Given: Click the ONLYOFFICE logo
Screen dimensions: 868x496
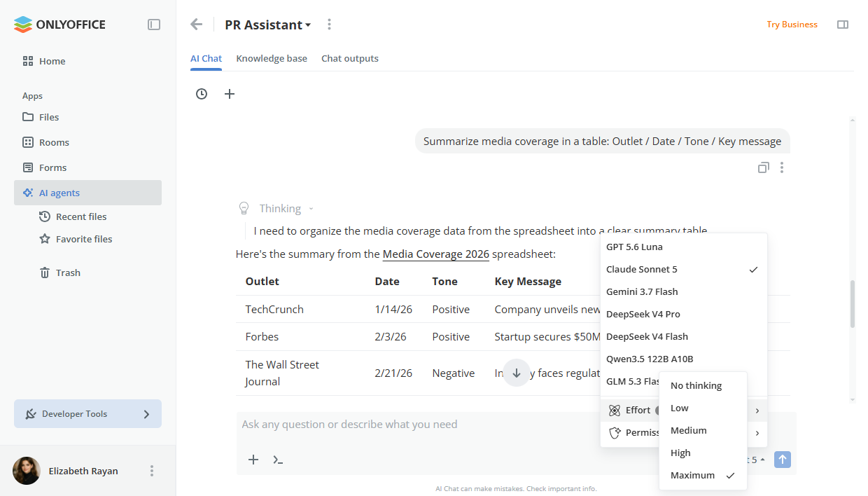Looking at the screenshot, I should click(59, 25).
